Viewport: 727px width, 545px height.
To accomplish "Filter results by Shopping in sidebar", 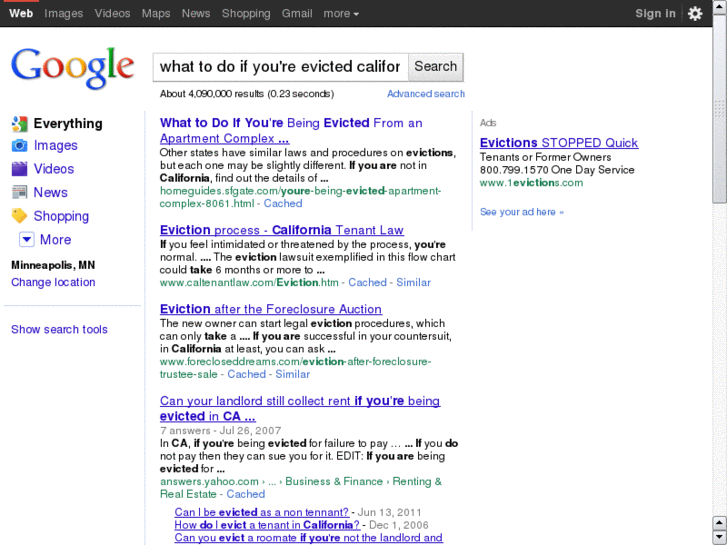I will (61, 216).
